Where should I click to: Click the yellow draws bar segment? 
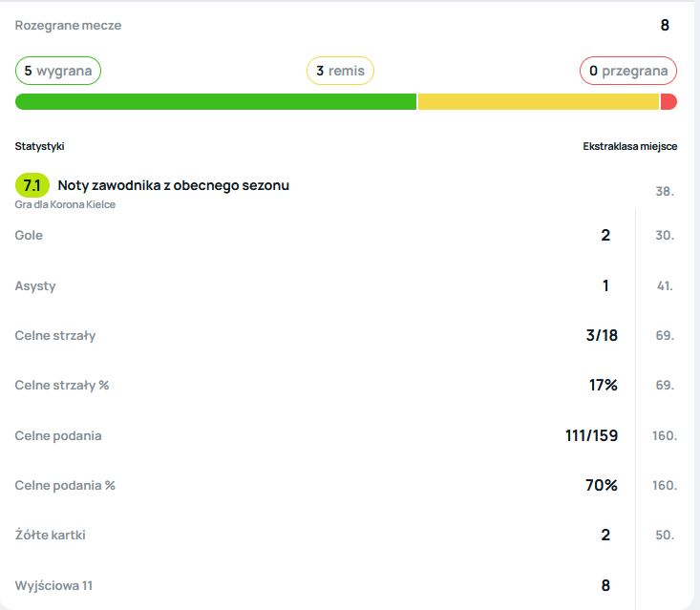point(538,102)
